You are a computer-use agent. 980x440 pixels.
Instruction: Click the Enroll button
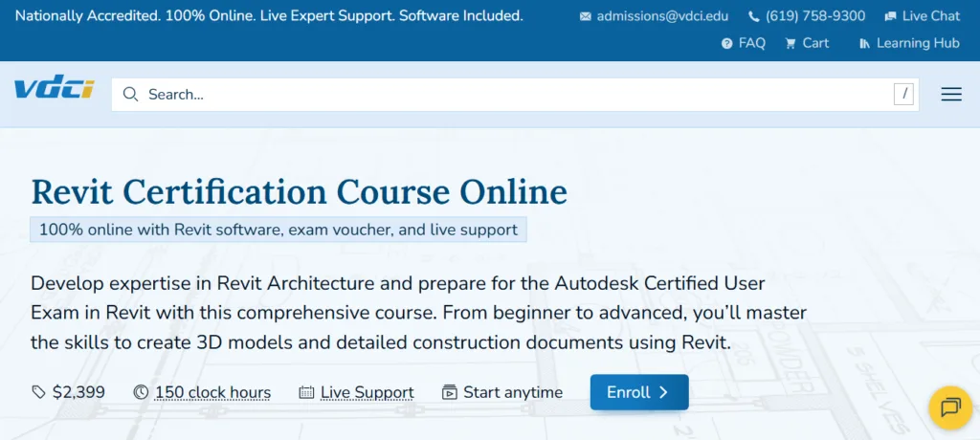pyautogui.click(x=639, y=392)
